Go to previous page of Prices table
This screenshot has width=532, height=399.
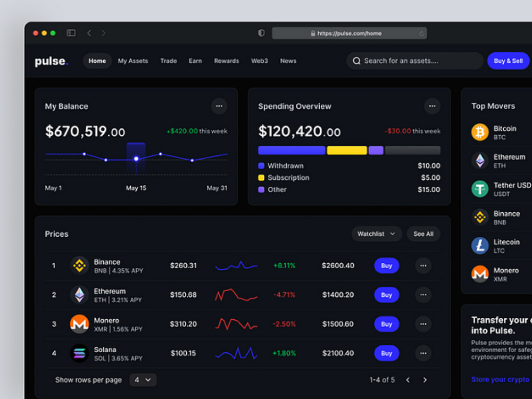[408, 380]
